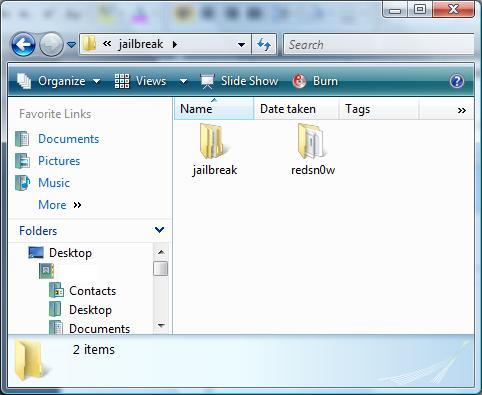Viewport: 482px width, 395px height.
Task: Open Pictures in Favorite Links
Action: 59,161
